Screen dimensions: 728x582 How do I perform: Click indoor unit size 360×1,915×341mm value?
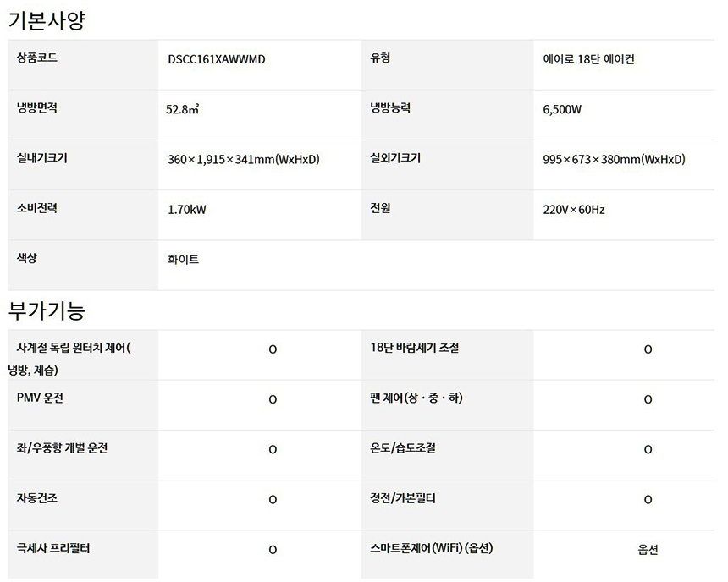[x=243, y=160]
